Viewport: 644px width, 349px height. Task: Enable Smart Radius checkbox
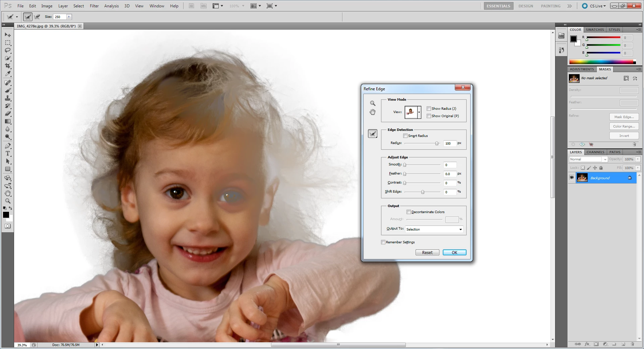tap(405, 136)
